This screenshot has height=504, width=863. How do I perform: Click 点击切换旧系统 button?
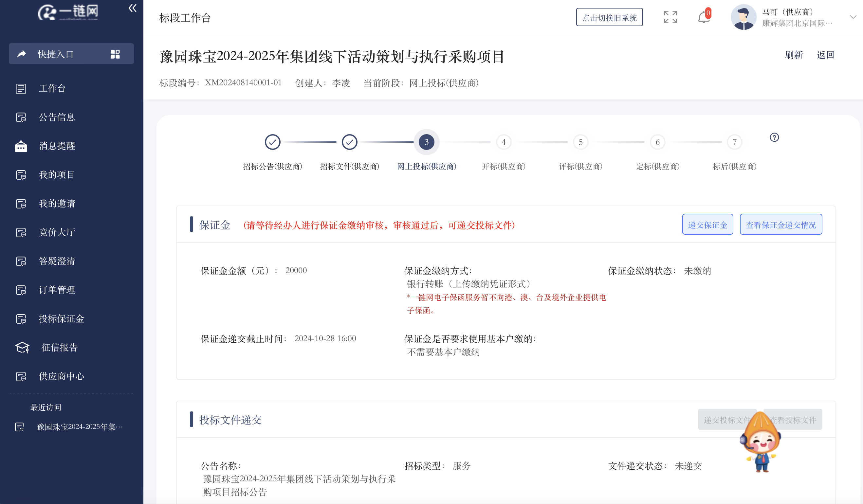click(x=609, y=17)
